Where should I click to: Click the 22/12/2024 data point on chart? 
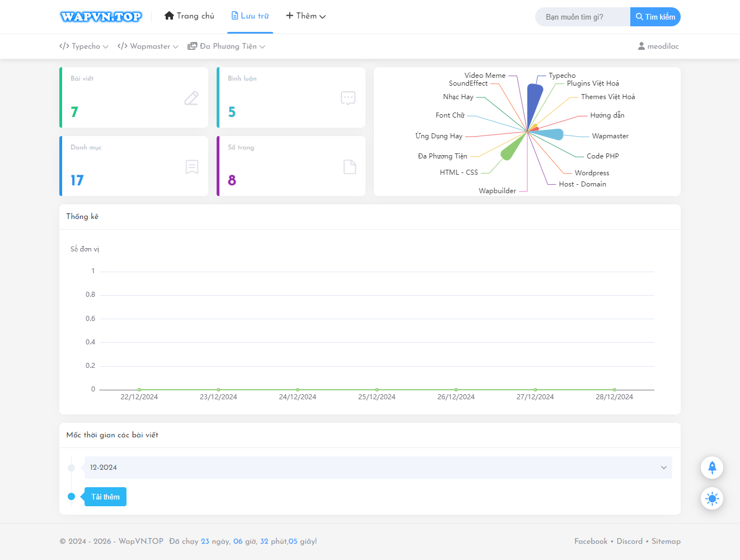(x=139, y=390)
